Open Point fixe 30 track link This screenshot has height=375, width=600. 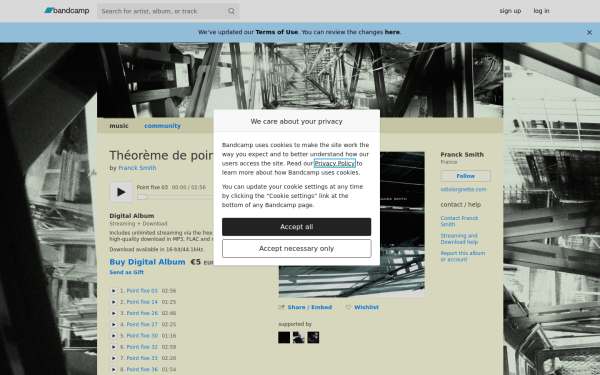click(x=142, y=336)
